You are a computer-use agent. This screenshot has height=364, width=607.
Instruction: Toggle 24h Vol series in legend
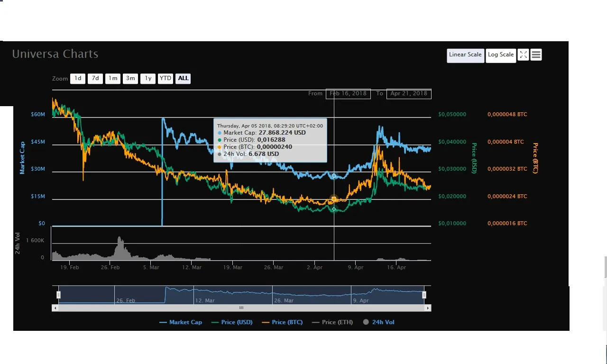click(x=379, y=322)
